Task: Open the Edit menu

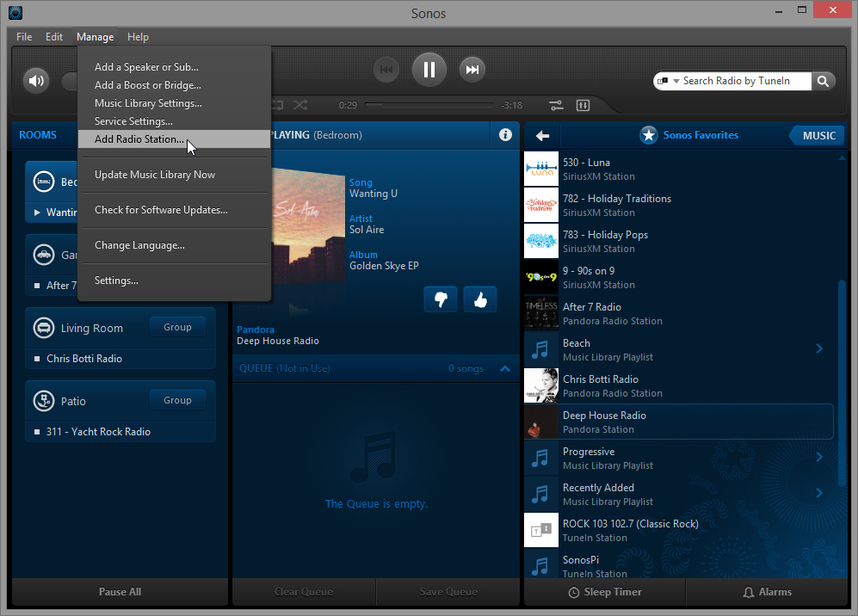Action: tap(54, 37)
